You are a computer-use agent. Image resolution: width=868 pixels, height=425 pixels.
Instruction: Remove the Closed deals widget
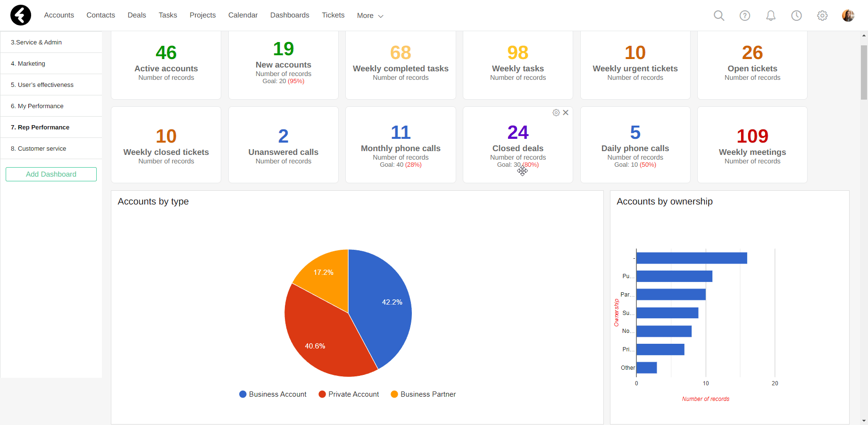tap(566, 112)
